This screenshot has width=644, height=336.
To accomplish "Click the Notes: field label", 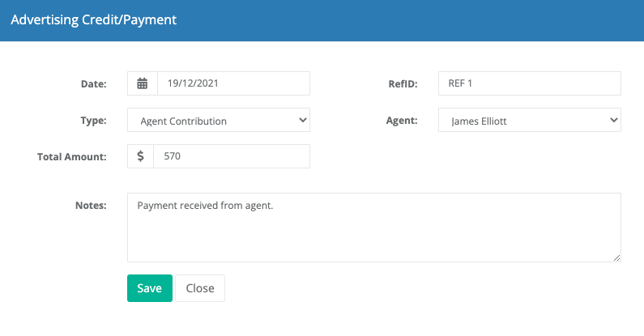I will pyautogui.click(x=91, y=205).
